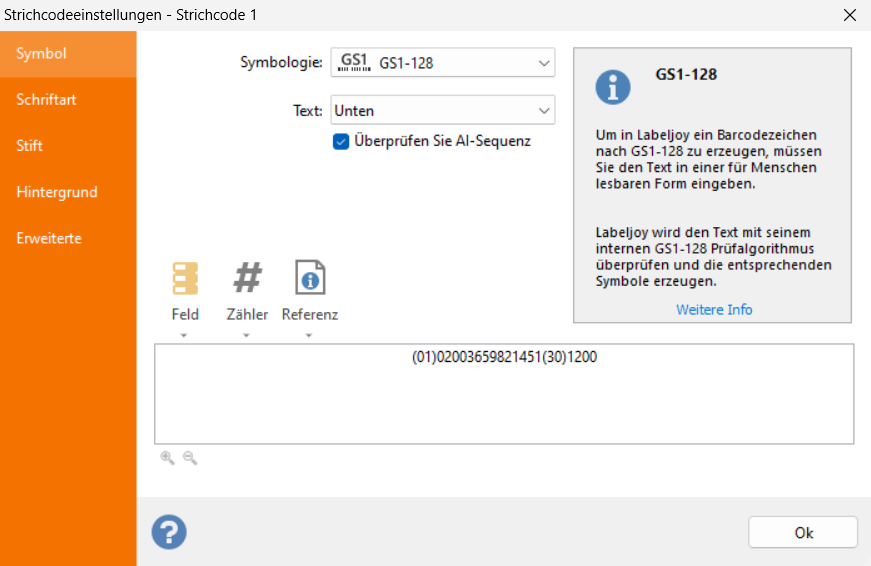Open the Symbologie dropdown
Viewport: 871px width, 566px height.
pyautogui.click(x=443, y=63)
